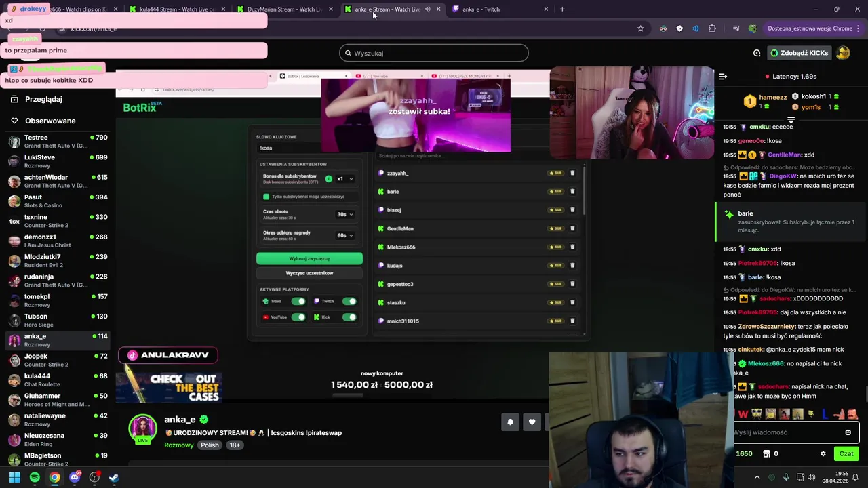Delete zzayahh_ from raffle participants
Viewport: 868px width, 488px height.
point(572,173)
